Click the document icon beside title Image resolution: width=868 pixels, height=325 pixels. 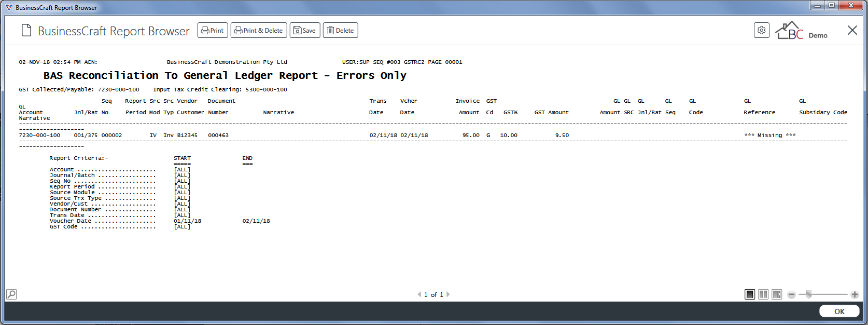click(26, 31)
